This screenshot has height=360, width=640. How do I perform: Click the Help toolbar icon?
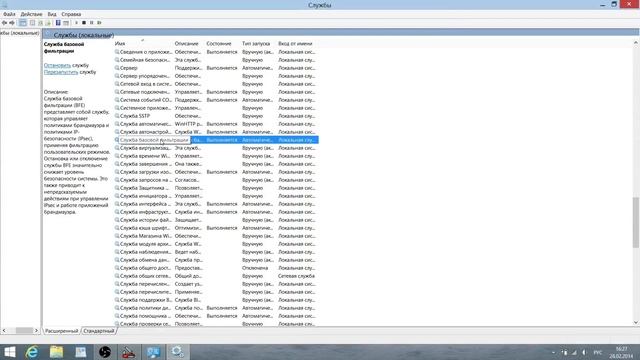pyautogui.click(x=58, y=23)
